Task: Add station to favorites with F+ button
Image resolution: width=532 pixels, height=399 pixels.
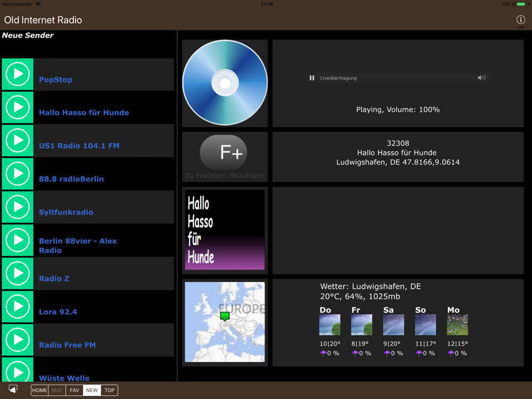Action: (x=223, y=152)
